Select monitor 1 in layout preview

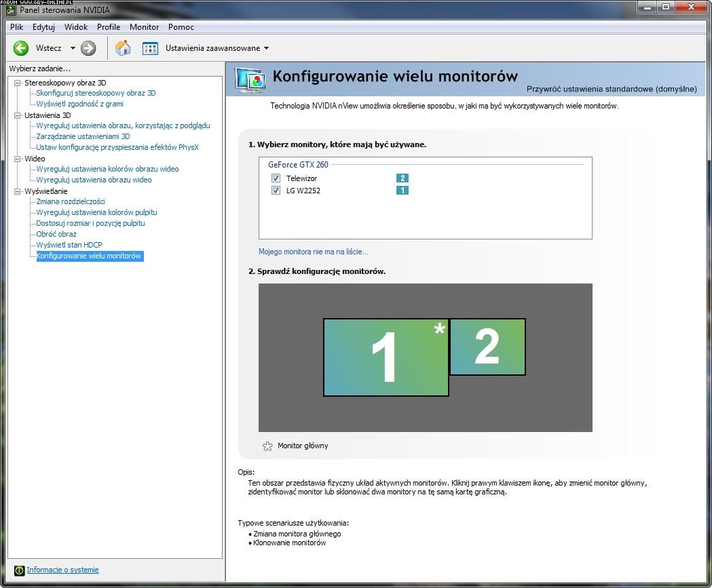coord(386,357)
